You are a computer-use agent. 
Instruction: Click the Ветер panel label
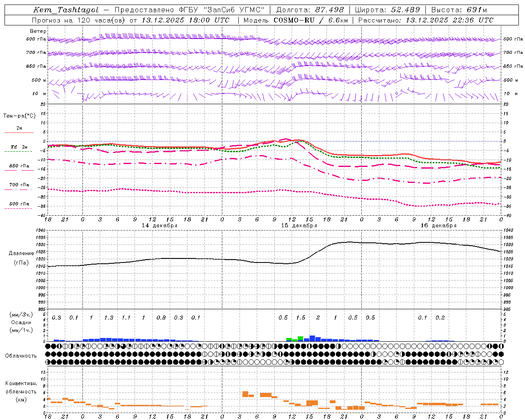pos(38,31)
